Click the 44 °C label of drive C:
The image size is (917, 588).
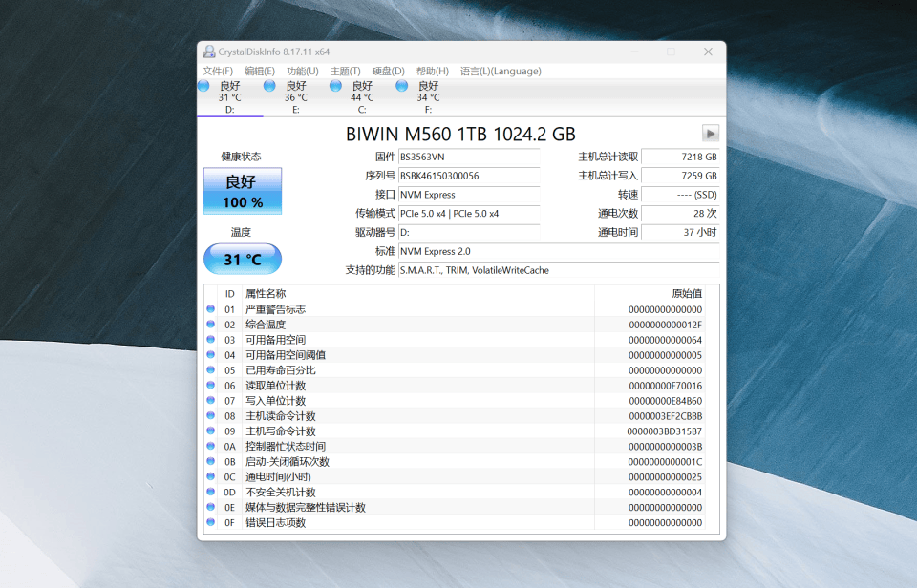[362, 97]
